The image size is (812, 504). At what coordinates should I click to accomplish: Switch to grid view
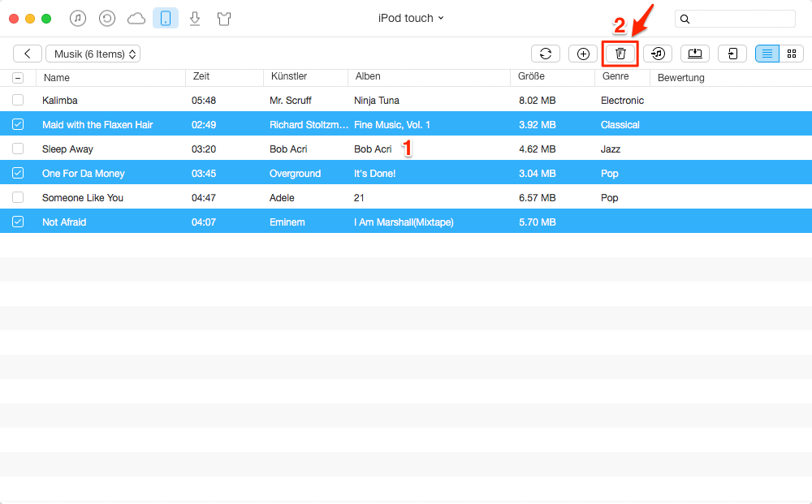click(791, 54)
